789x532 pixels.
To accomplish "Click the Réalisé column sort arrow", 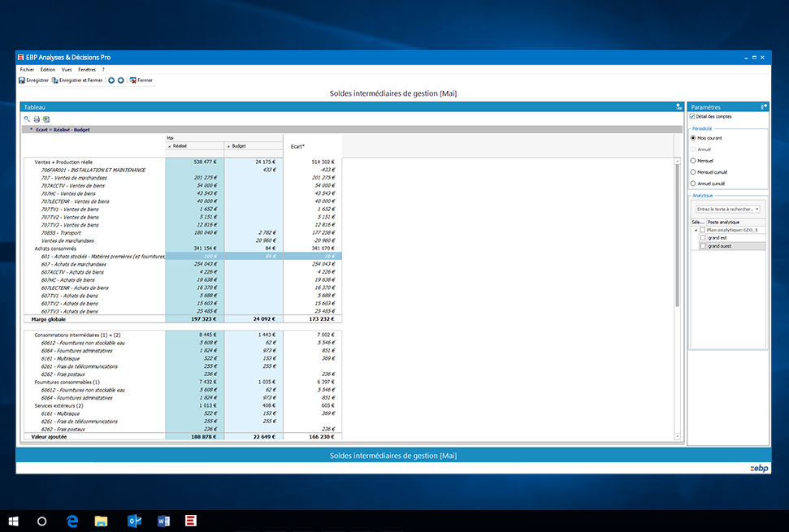I will pos(170,146).
